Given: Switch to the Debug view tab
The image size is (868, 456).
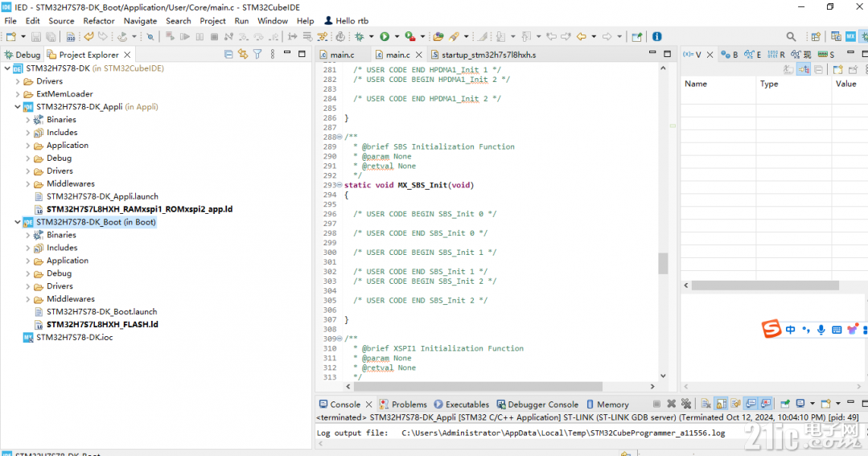Looking at the screenshot, I should 23,55.
